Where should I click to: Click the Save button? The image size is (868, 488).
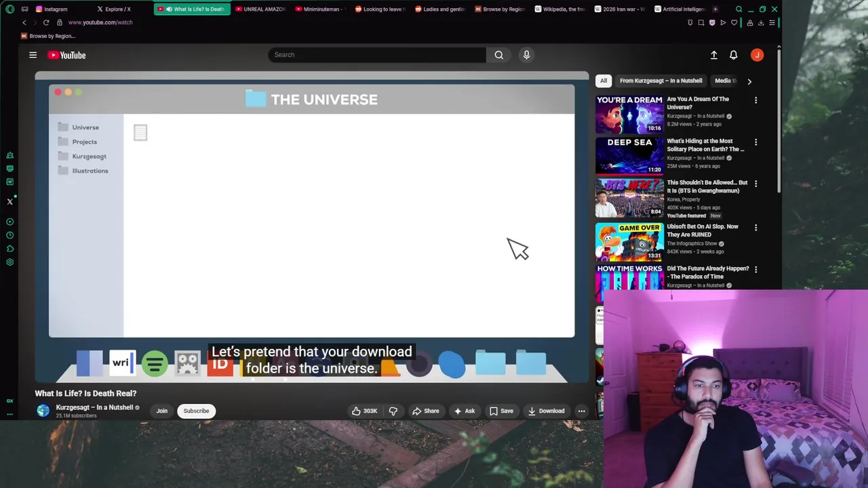(501, 411)
